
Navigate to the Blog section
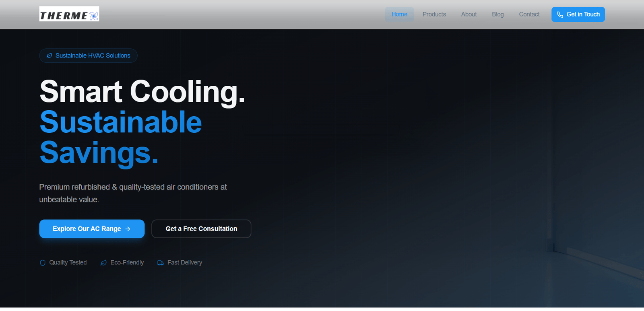point(497,14)
